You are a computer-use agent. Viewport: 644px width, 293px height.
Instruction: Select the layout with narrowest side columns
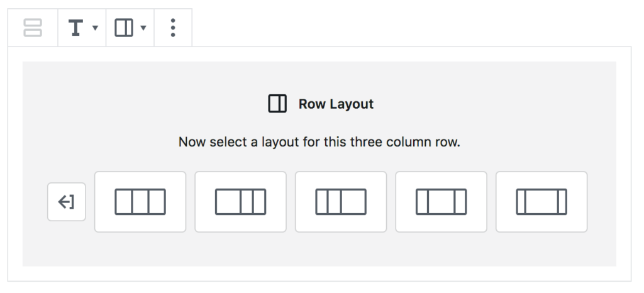(x=541, y=202)
